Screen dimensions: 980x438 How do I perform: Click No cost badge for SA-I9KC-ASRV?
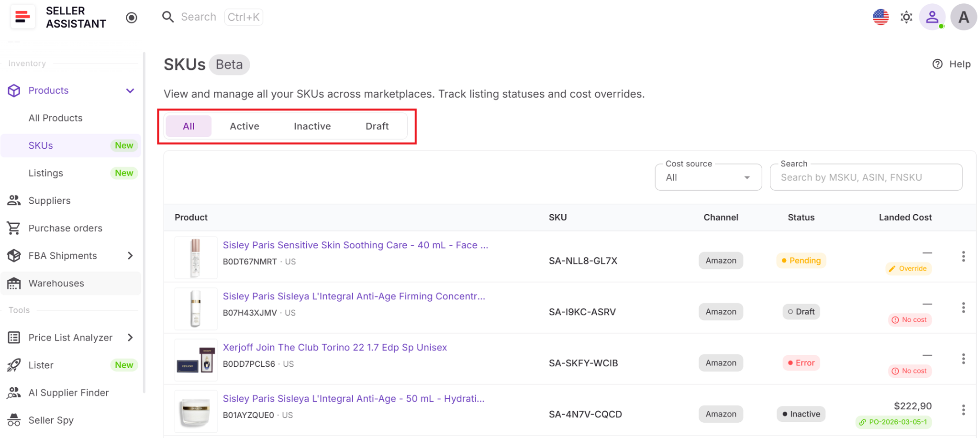[x=910, y=320]
